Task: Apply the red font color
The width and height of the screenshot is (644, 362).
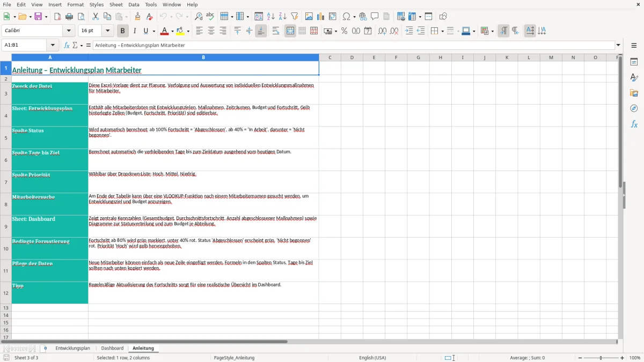Action: coord(165,31)
